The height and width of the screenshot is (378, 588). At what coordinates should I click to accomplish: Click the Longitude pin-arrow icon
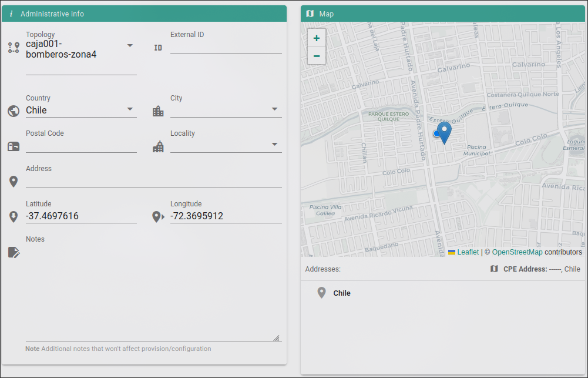point(158,217)
